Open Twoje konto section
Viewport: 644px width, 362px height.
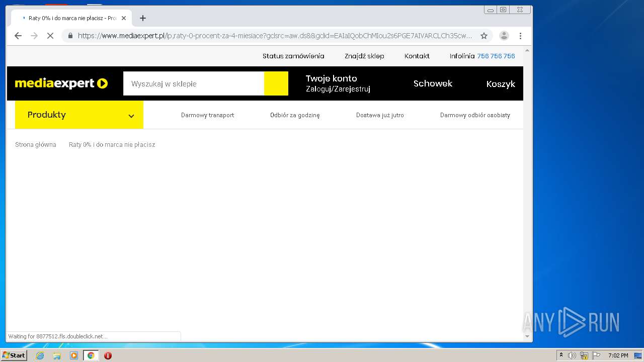click(x=332, y=78)
